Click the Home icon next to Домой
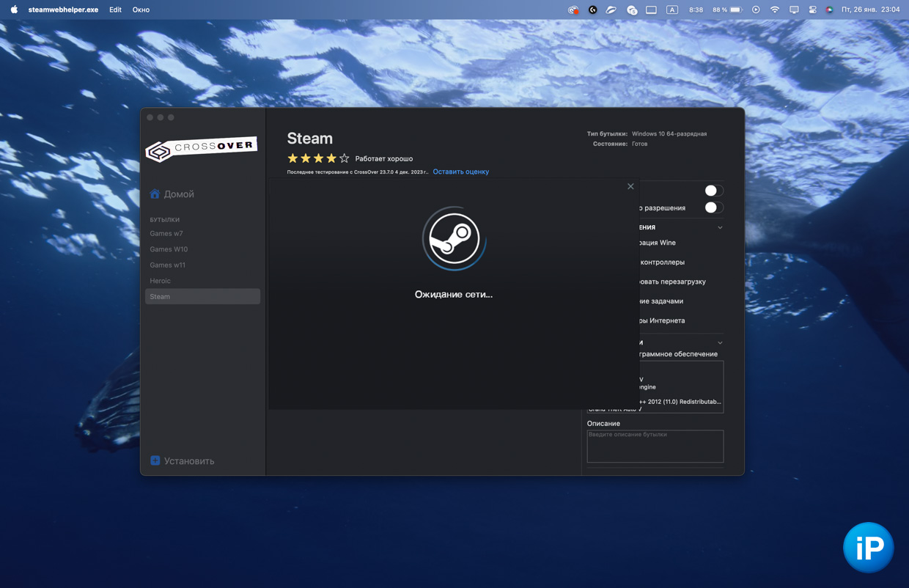909x588 pixels. (155, 194)
